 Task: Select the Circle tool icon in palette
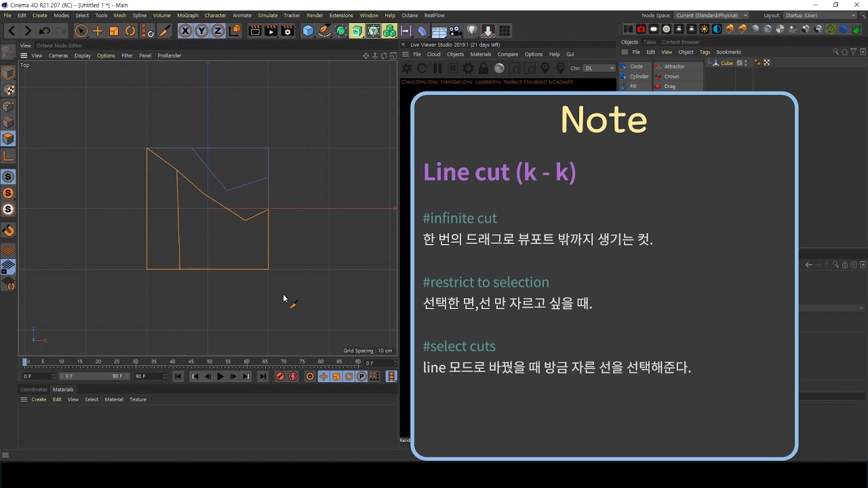623,66
